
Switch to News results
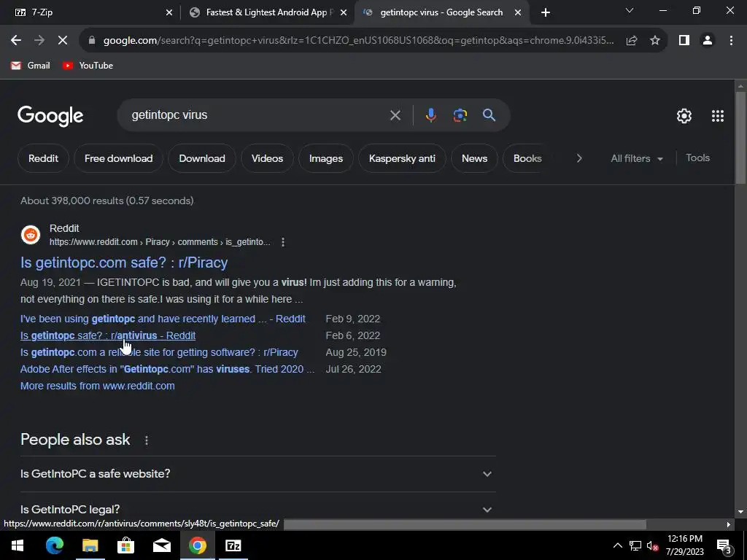[x=474, y=158]
